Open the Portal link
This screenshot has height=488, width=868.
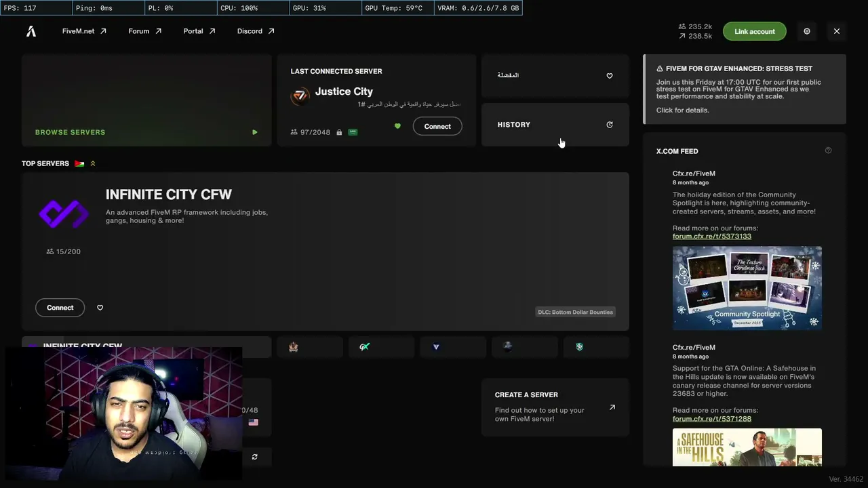click(x=199, y=31)
